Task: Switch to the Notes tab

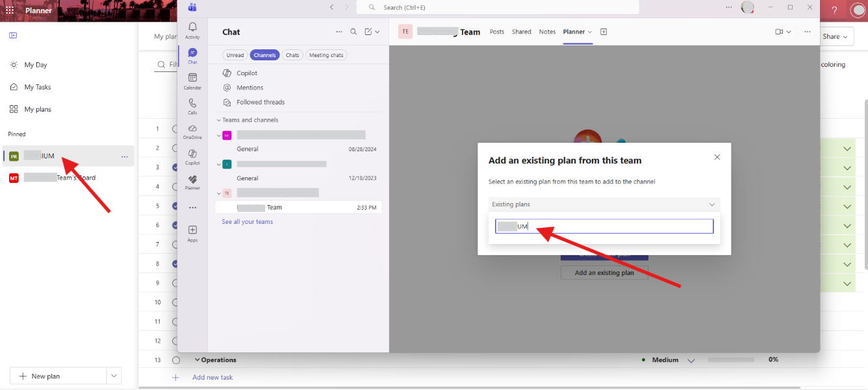Action: tap(548, 32)
